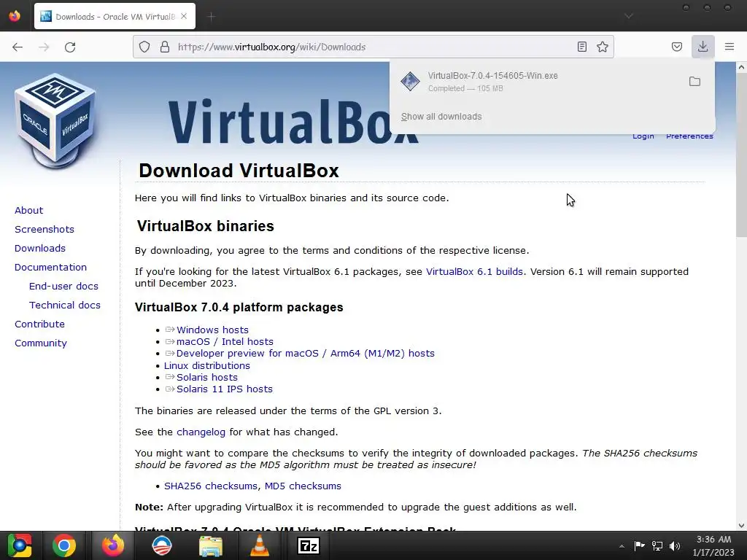Click the Preferences link
Screen dimensions: 747x560
click(x=689, y=136)
